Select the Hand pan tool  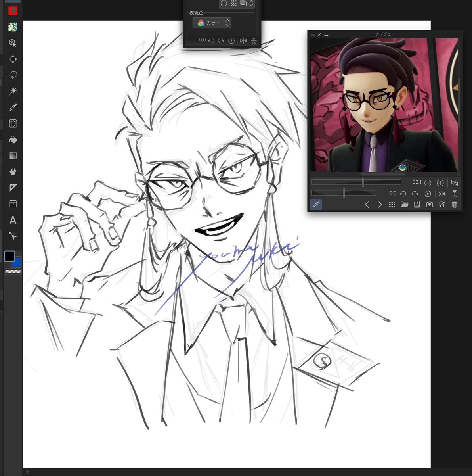coord(13,172)
